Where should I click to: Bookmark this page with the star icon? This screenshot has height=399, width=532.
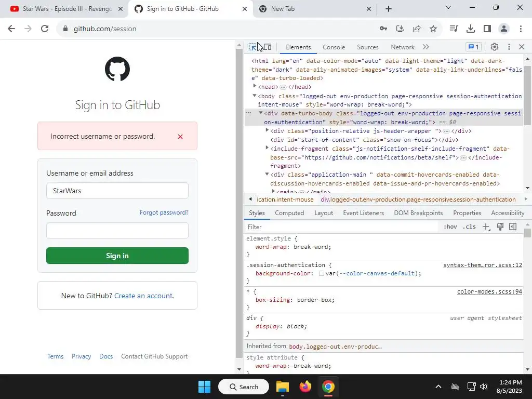433,29
